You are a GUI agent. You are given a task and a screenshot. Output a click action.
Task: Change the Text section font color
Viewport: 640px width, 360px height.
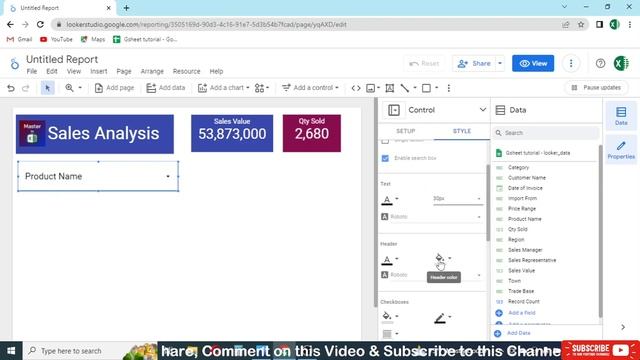pyautogui.click(x=387, y=200)
